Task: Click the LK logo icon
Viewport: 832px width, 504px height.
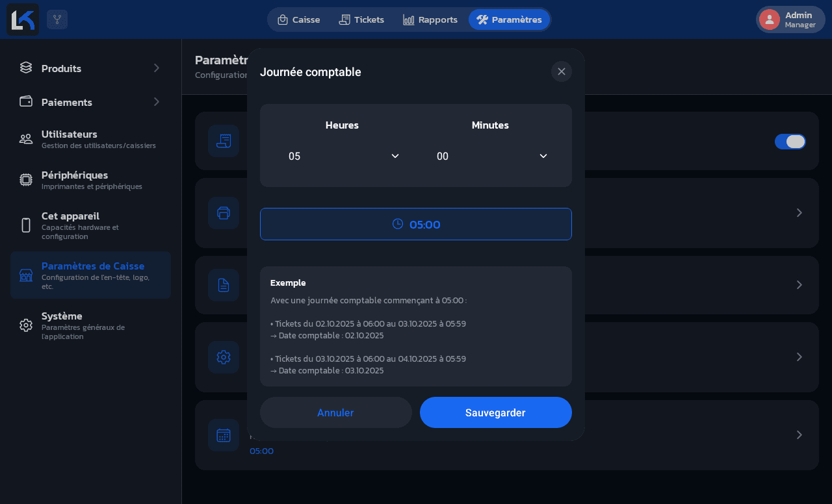Action: click(x=23, y=19)
